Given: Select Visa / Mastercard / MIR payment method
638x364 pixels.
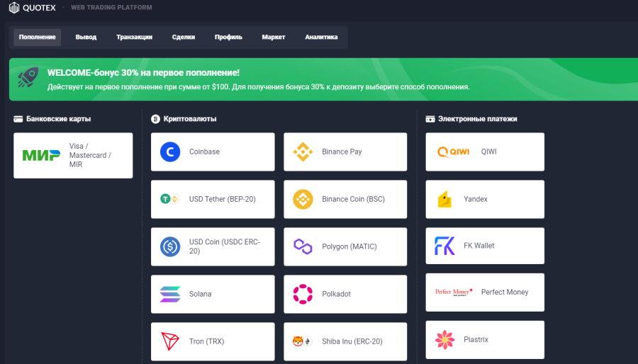Looking at the screenshot, I should pos(73,156).
